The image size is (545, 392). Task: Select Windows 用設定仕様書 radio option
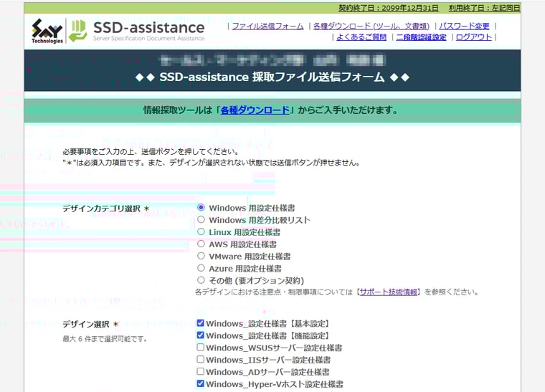pos(202,208)
